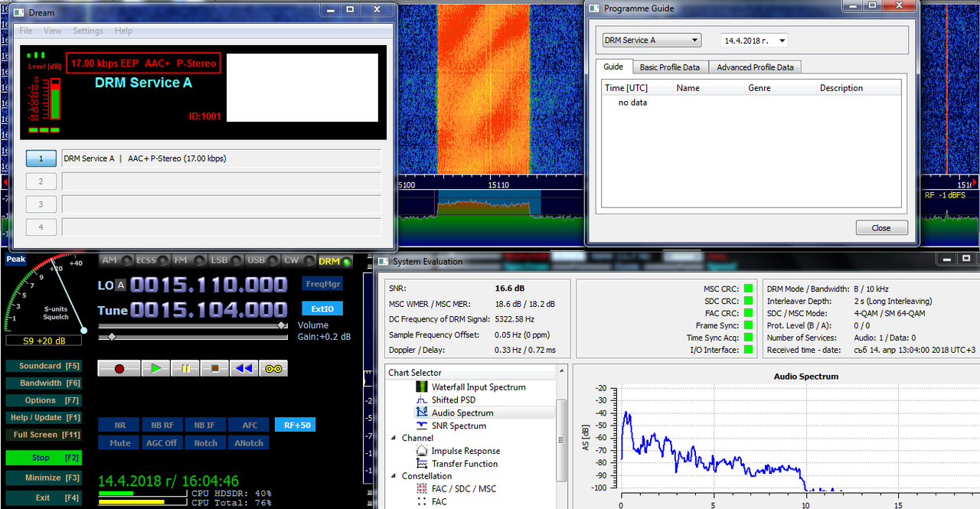980x509 pixels.
Task: Click the LO A selector button
Action: coord(120,285)
